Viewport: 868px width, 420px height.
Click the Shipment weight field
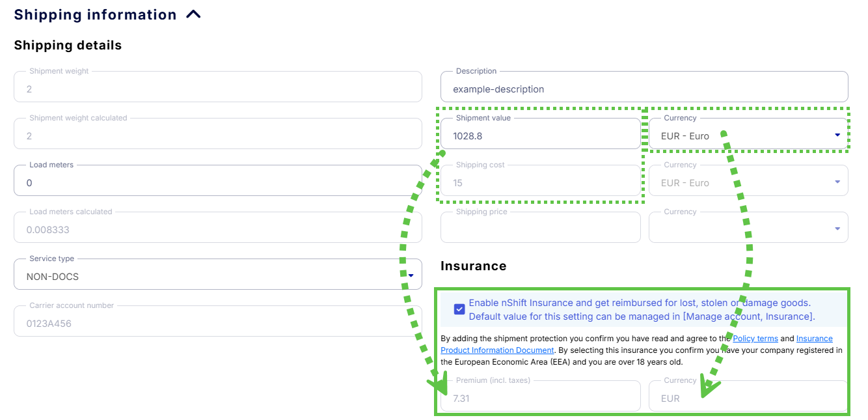[x=217, y=89]
